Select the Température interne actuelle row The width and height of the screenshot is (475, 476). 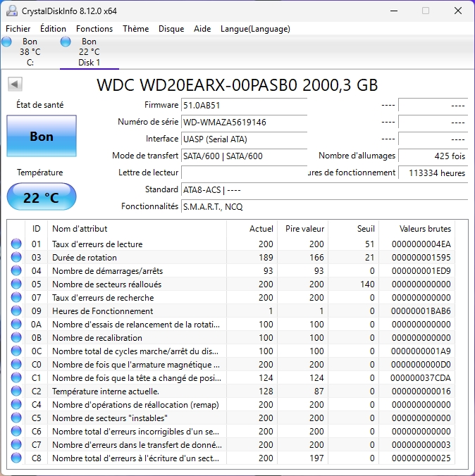click(233, 391)
